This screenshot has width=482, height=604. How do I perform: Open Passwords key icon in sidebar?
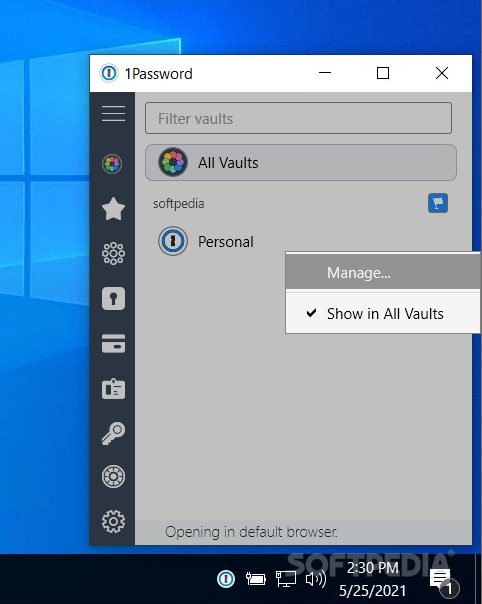click(x=113, y=433)
